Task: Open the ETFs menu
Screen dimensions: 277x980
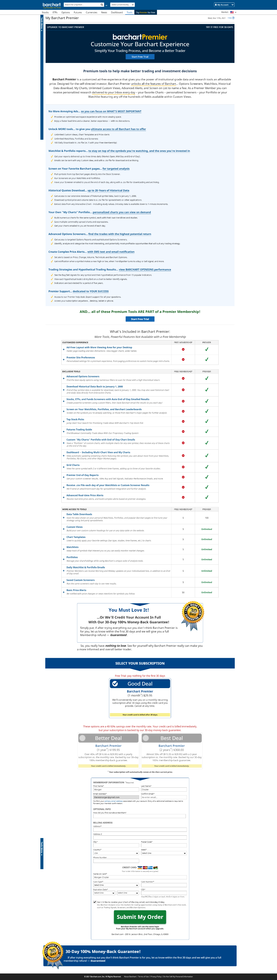Action: (55, 12)
